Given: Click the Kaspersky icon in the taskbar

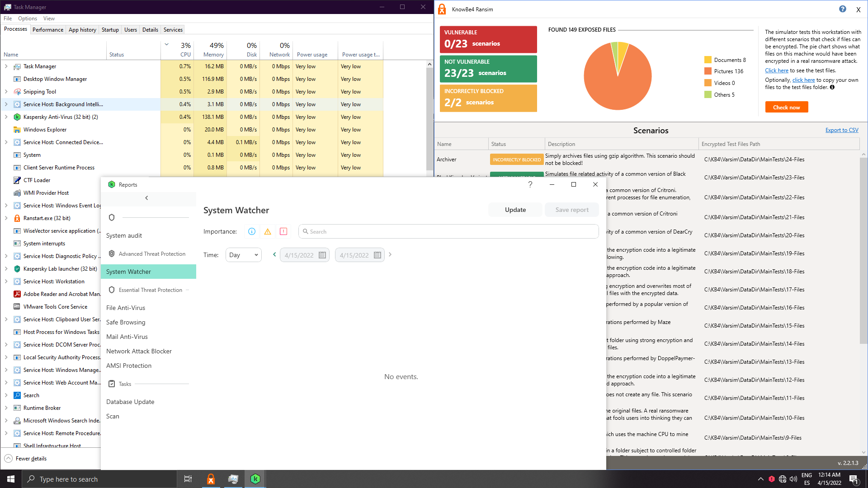Looking at the screenshot, I should 255,479.
